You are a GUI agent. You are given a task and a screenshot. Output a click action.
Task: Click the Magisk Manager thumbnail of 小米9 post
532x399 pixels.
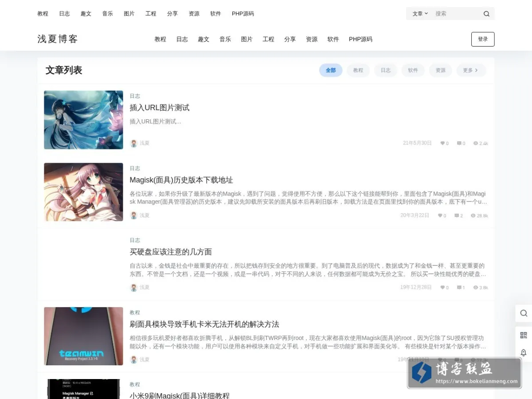[x=83, y=389]
